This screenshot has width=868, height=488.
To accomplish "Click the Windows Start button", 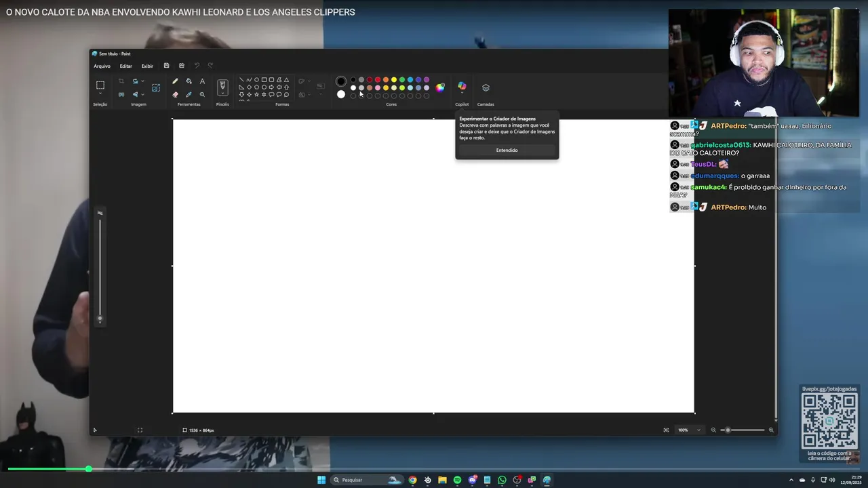I will pos(321,480).
